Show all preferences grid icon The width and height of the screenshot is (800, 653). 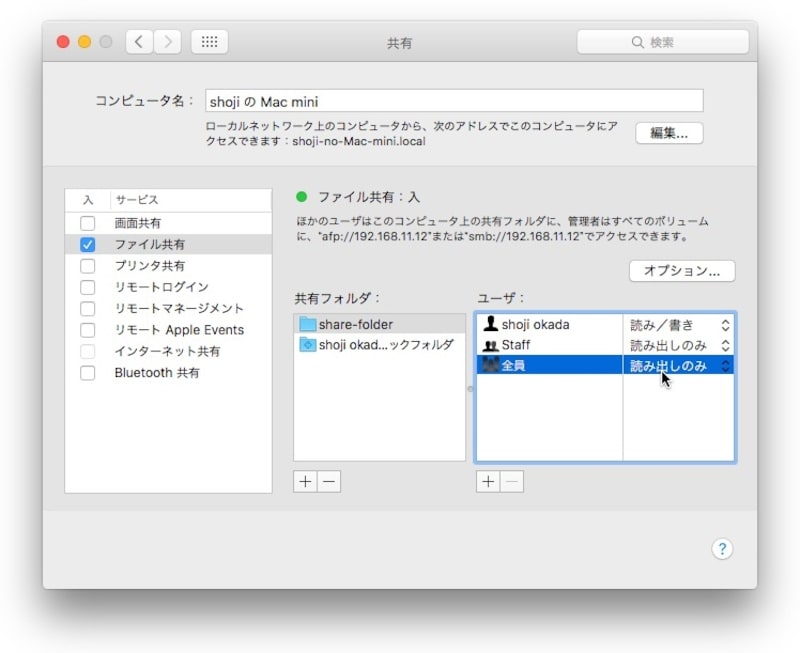point(209,42)
